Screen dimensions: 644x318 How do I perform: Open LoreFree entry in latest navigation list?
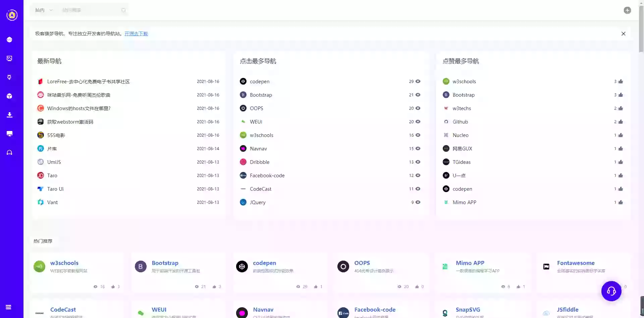[88, 82]
